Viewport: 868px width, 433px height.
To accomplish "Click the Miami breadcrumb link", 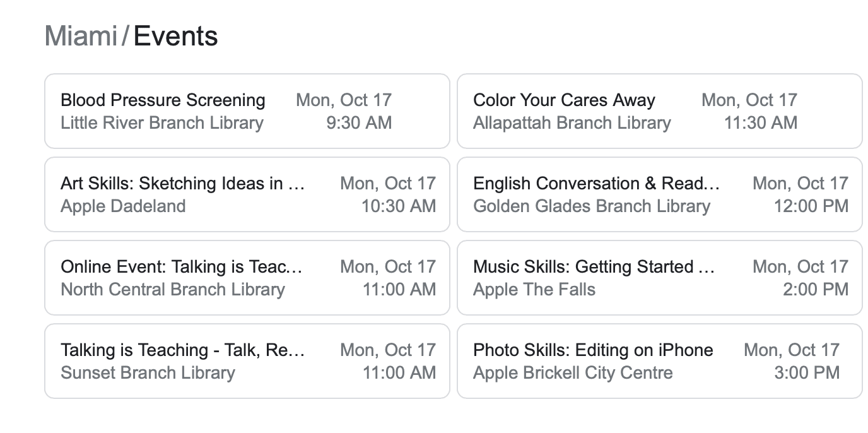I will pyautogui.click(x=81, y=36).
